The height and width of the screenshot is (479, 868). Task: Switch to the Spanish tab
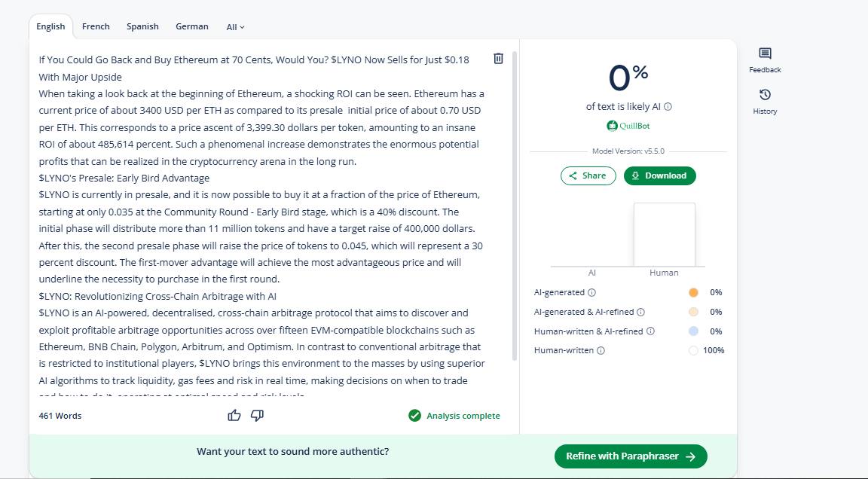point(142,26)
